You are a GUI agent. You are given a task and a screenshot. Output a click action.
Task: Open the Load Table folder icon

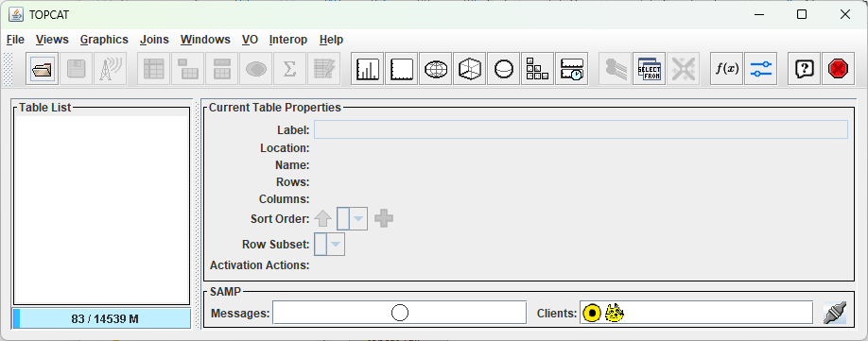click(42, 69)
